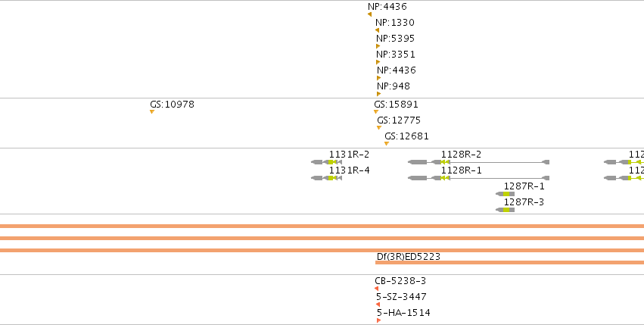Click the 5-HA-1514 red arrow marker
This screenshot has height=325, width=644.
click(x=378, y=320)
